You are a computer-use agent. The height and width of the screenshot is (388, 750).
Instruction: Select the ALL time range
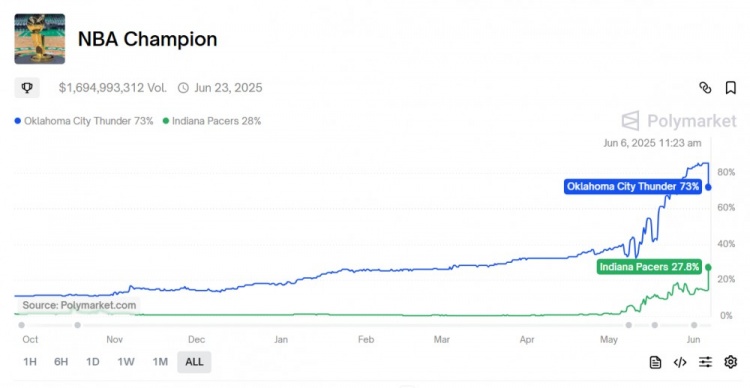[x=194, y=362]
